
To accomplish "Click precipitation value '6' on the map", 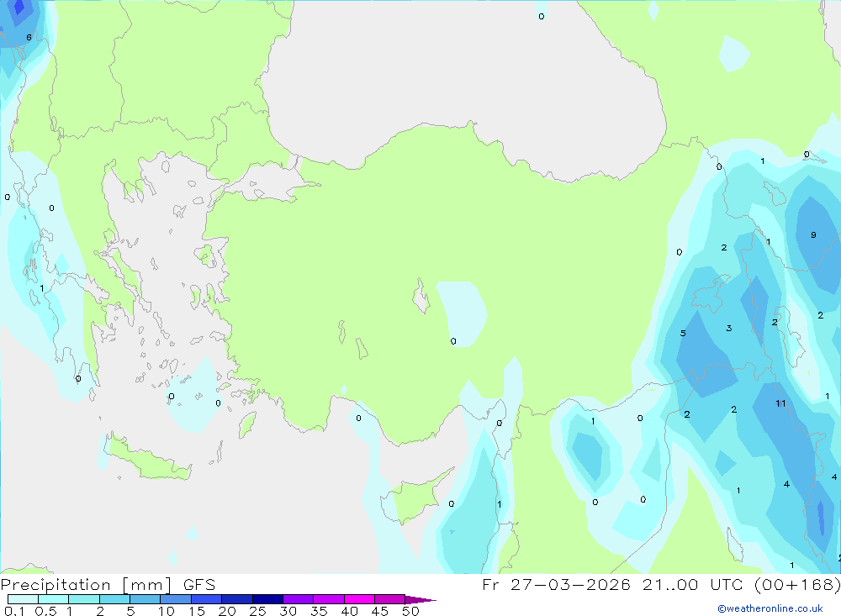I will (29, 38).
